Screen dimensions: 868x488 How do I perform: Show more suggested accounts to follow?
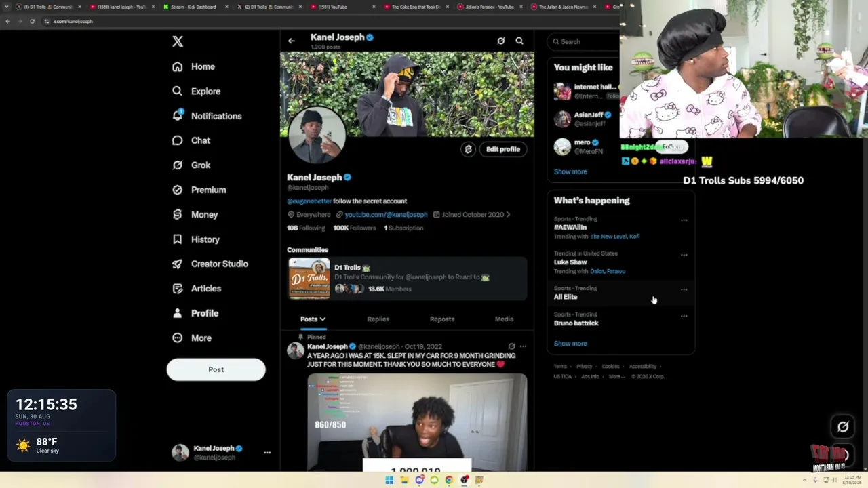[x=570, y=171]
